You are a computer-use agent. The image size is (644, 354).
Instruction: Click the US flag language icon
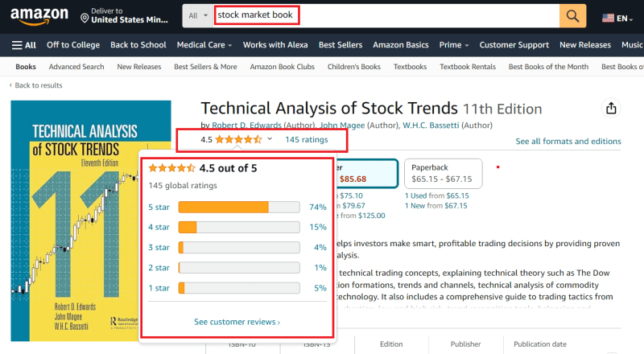607,17
